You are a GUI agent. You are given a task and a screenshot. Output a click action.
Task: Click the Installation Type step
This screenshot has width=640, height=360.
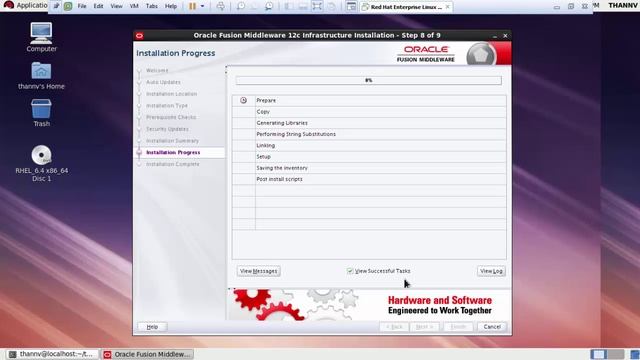(167, 106)
